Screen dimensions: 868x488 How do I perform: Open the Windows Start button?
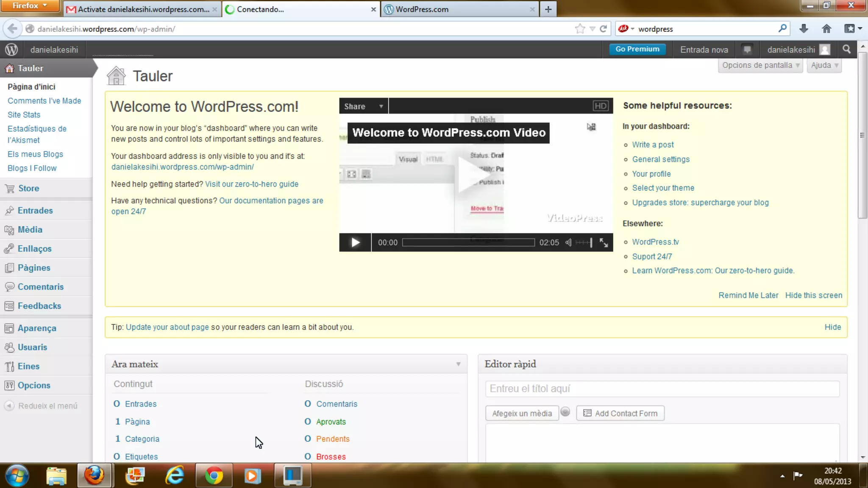pyautogui.click(x=17, y=475)
